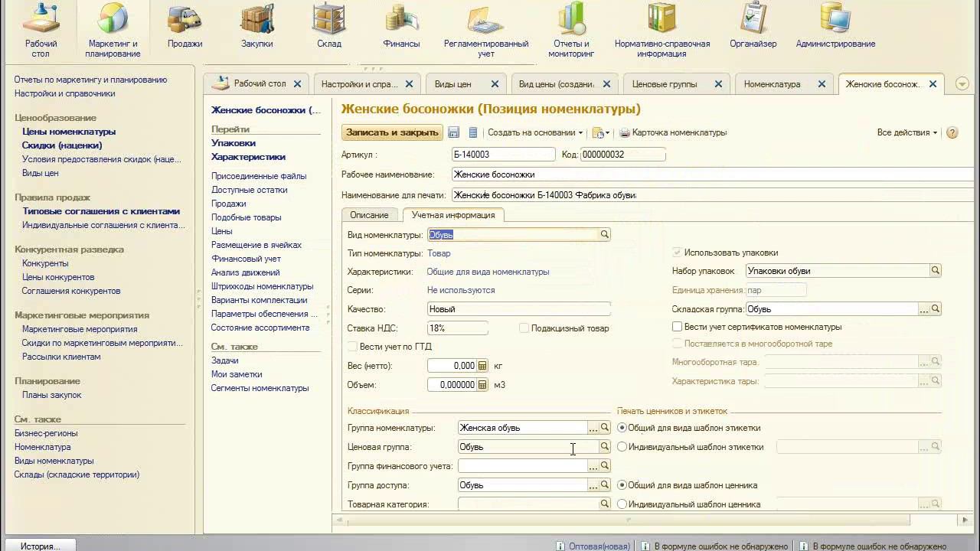The width and height of the screenshot is (980, 551).
Task: Open the help question mark icon
Action: tap(952, 132)
